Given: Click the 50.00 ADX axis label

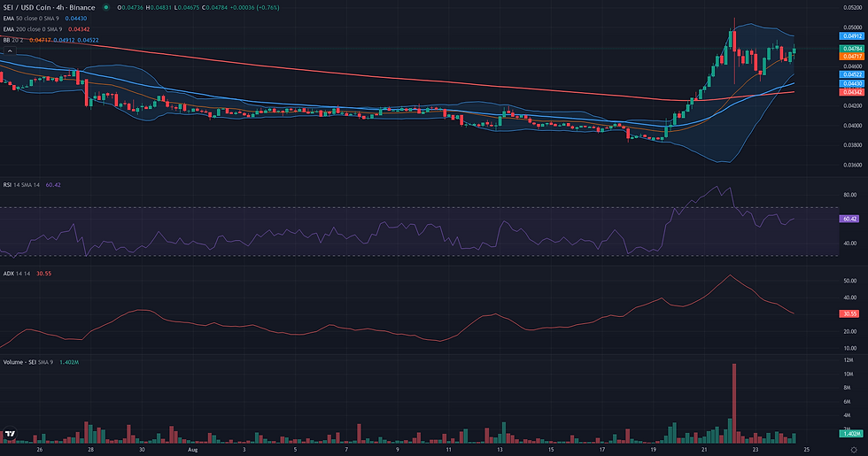Looking at the screenshot, I should click(849, 281).
